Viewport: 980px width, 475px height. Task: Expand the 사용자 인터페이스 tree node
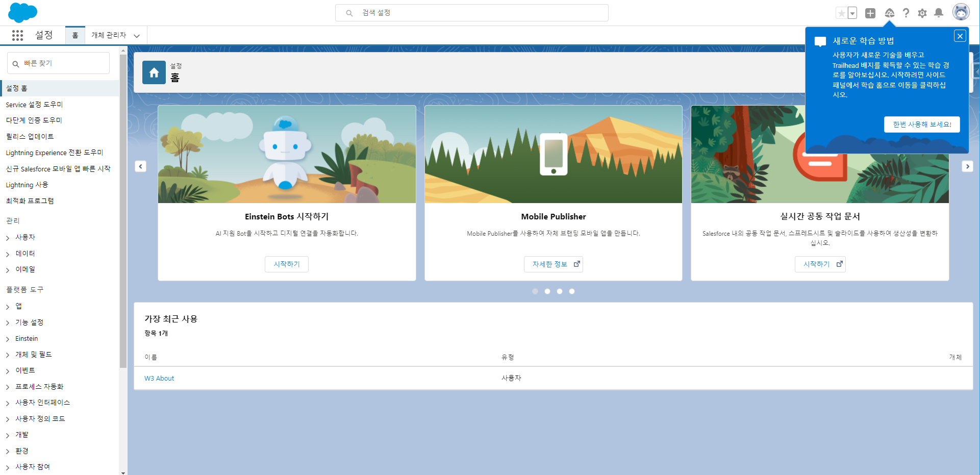point(8,403)
